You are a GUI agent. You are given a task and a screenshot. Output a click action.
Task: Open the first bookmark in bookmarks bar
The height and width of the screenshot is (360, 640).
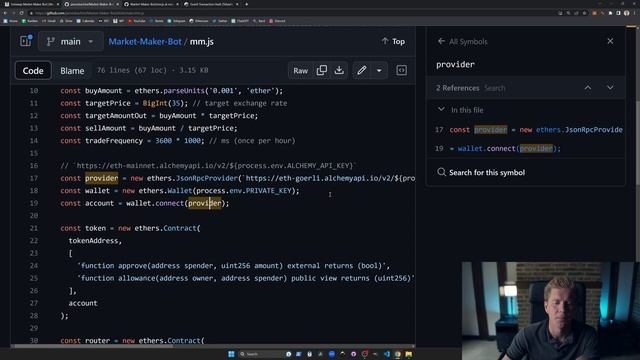[x=11, y=21]
